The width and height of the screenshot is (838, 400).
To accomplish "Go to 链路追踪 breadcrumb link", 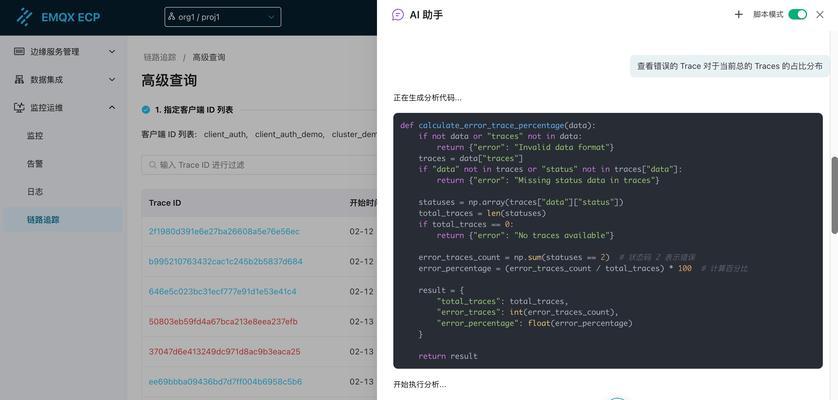I will (x=160, y=57).
